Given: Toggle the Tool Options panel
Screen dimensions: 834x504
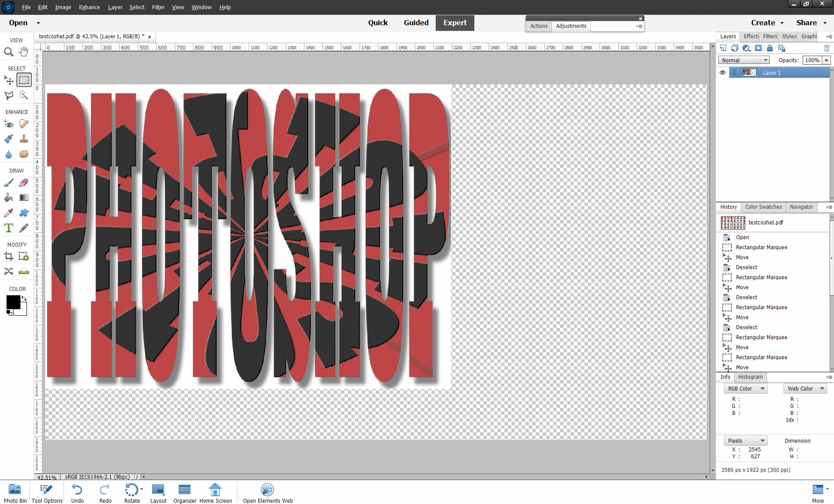Looking at the screenshot, I should point(47,493).
